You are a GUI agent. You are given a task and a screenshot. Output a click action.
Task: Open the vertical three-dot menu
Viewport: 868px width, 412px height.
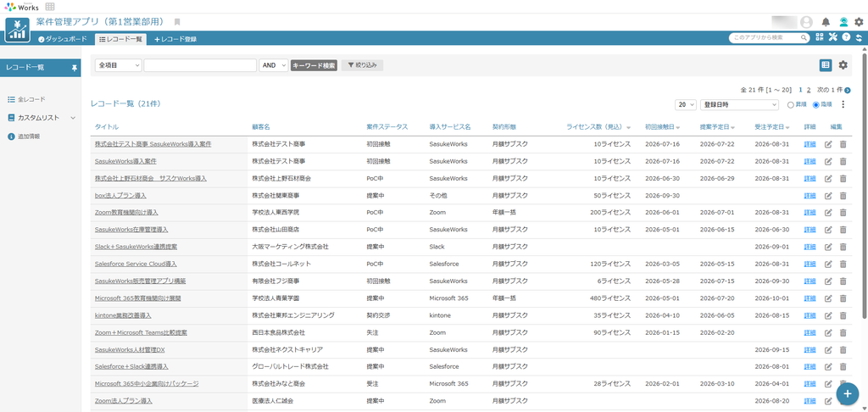click(843, 104)
